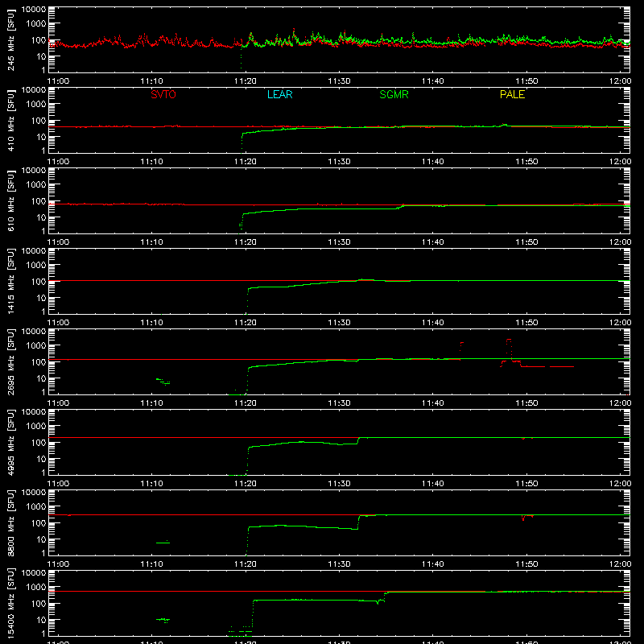Click the 10000 y-axis label of 245 MHz panel
This screenshot has height=644, width=644.
pos(34,10)
